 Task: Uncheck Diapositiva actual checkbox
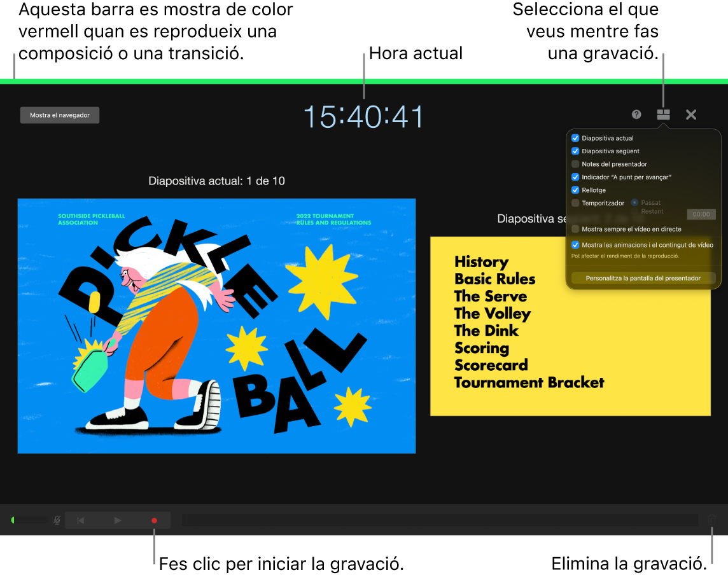(x=575, y=138)
